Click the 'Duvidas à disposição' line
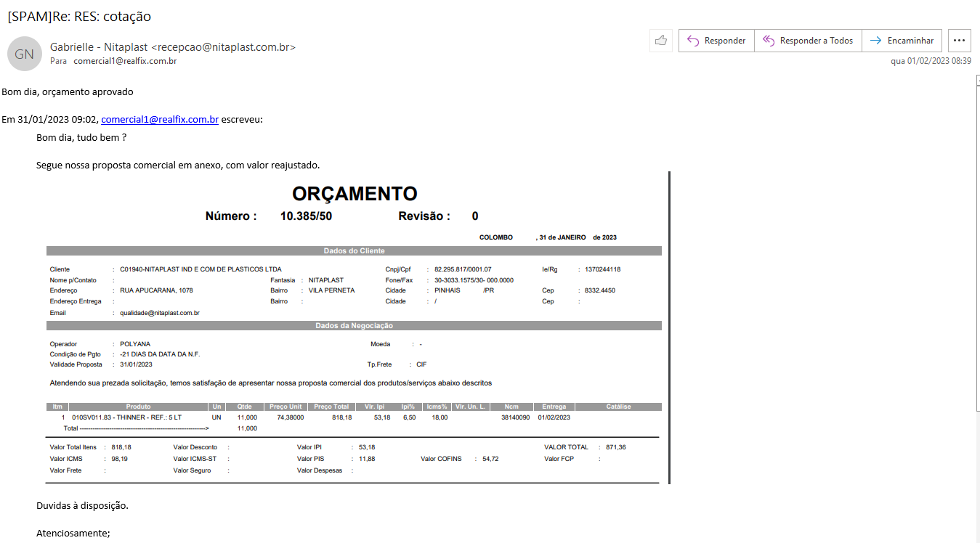This screenshot has height=543, width=980. click(x=82, y=505)
